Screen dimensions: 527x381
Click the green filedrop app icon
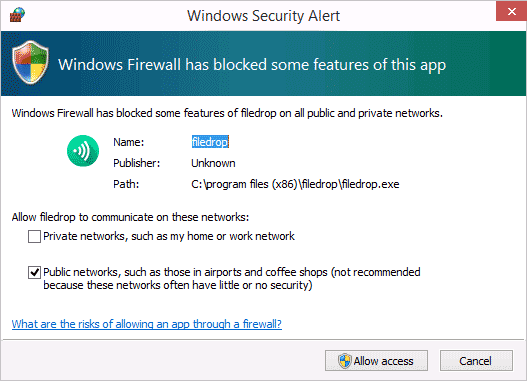83,151
